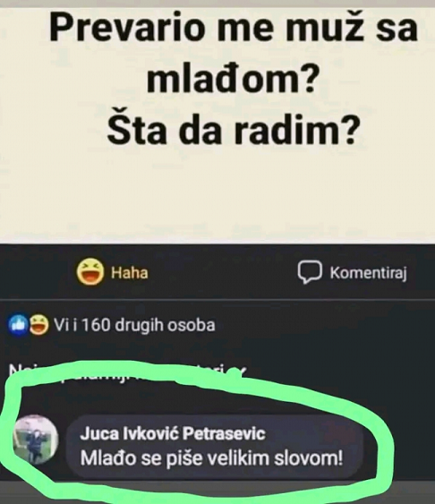Open the blue Like thumb reaction icon
The height and width of the screenshot is (504, 435).
tap(19, 325)
